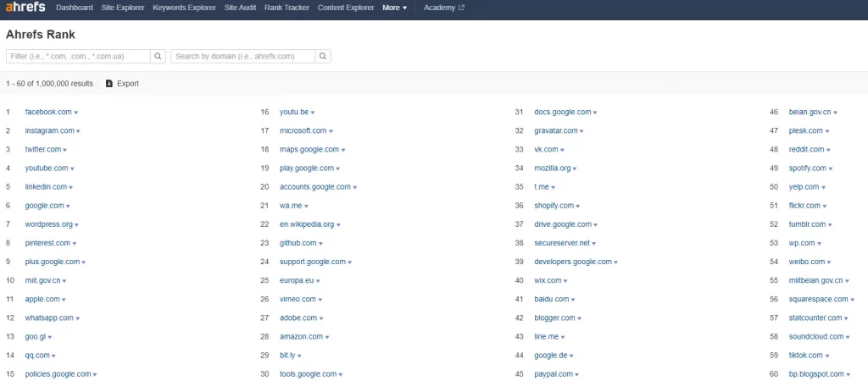Open the shopify.com link

point(554,206)
